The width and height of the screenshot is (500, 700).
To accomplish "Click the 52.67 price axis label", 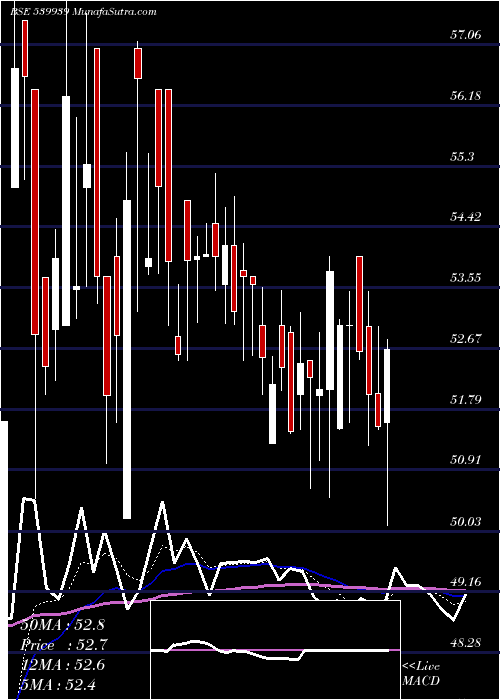I will (x=466, y=338).
